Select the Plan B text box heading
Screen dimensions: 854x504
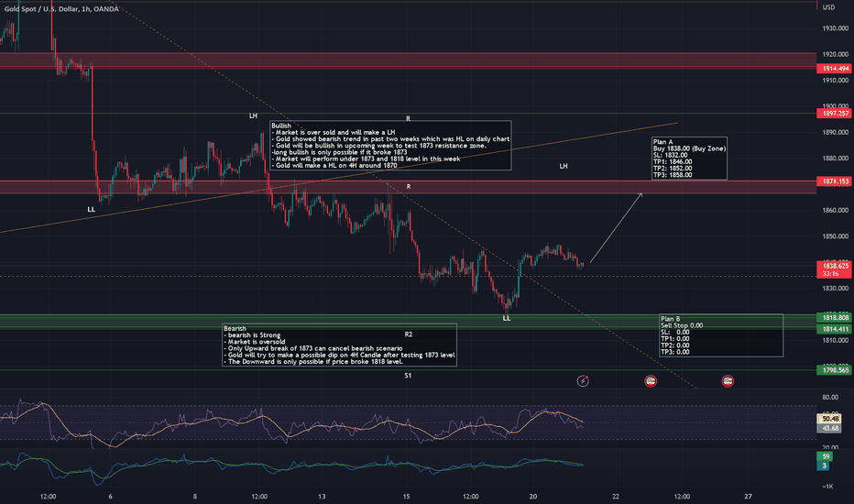click(x=671, y=319)
